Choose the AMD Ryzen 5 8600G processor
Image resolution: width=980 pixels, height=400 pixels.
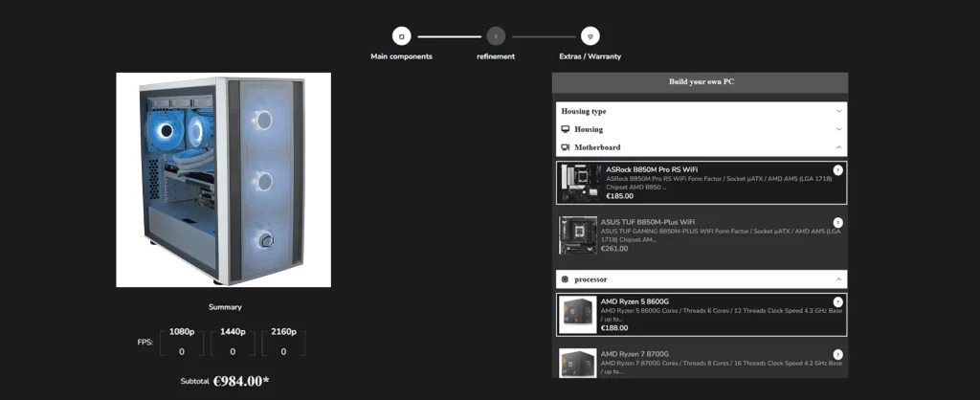702,315
